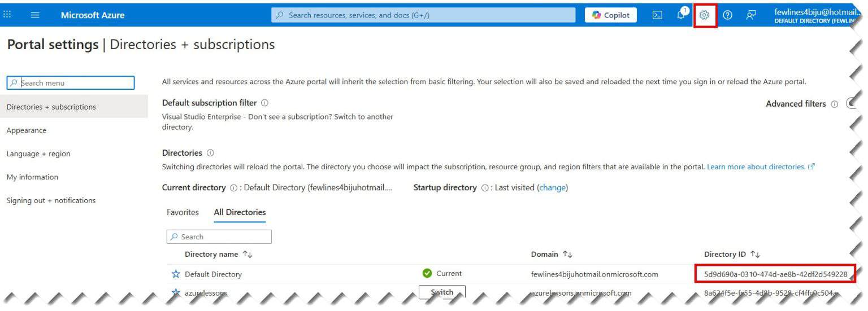Viewport: 868px width, 311px height.
Task: Sort by Directory name column
Action: point(218,255)
